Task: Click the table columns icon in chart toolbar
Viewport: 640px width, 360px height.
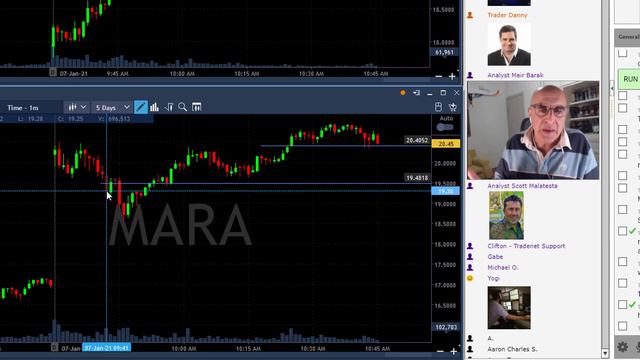Action: tap(197, 107)
